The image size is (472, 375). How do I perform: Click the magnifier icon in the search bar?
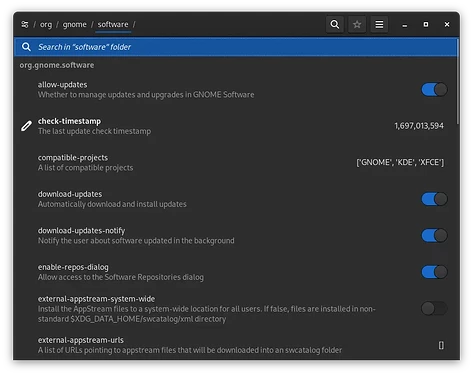coord(26,47)
